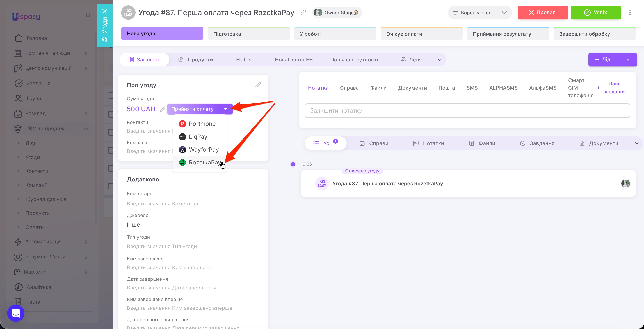
Task: Click the + Лід button
Action: point(603,60)
